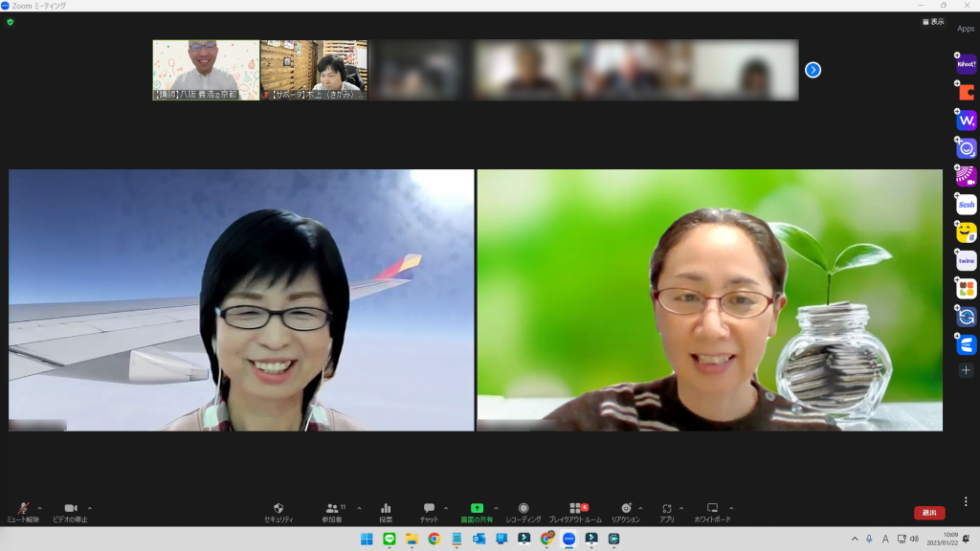Expand the chat options arrow
Image resolution: width=980 pixels, height=551 pixels.
(446, 508)
